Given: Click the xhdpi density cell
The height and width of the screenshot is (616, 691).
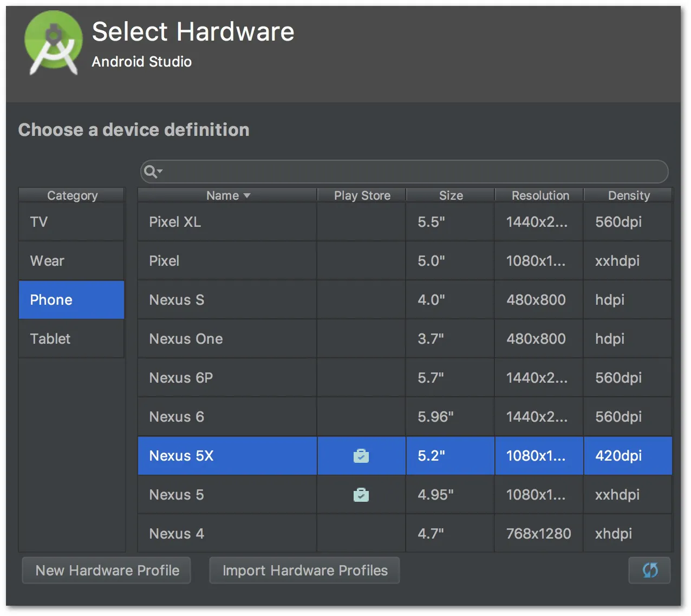Looking at the screenshot, I should pyautogui.click(x=628, y=534).
